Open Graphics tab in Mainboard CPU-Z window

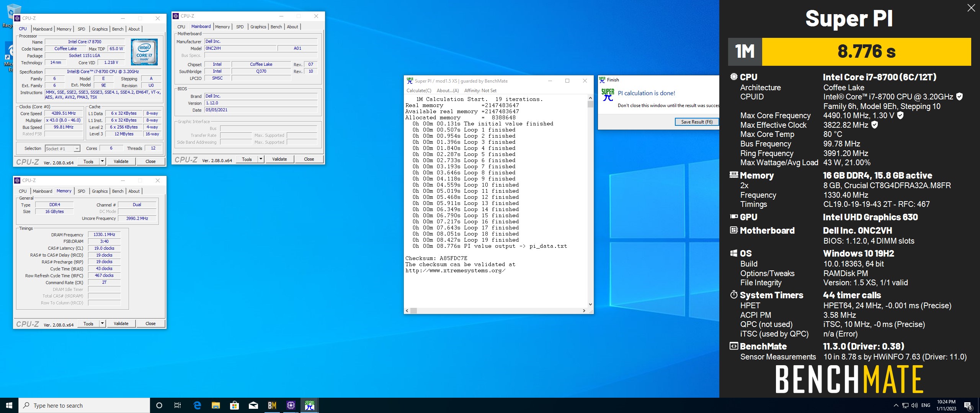(258, 27)
